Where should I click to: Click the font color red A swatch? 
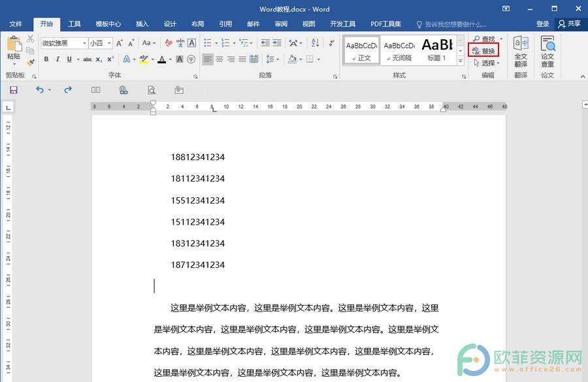coord(161,59)
